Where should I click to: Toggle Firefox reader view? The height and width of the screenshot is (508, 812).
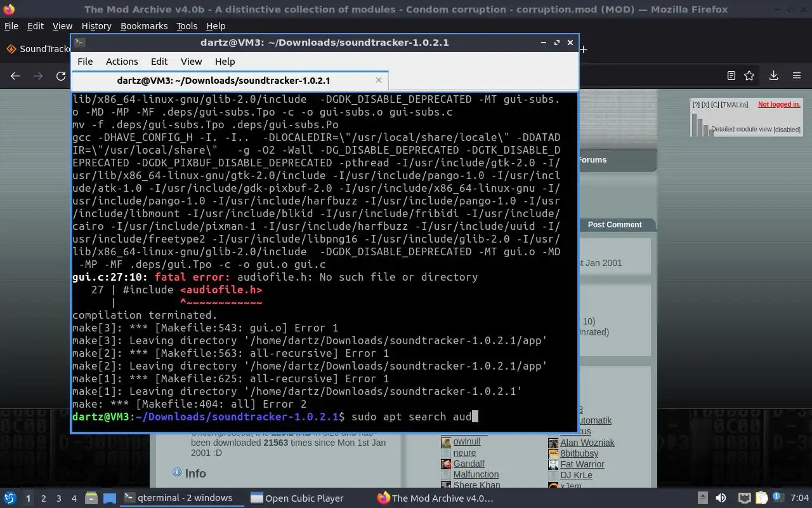pyautogui.click(x=731, y=76)
